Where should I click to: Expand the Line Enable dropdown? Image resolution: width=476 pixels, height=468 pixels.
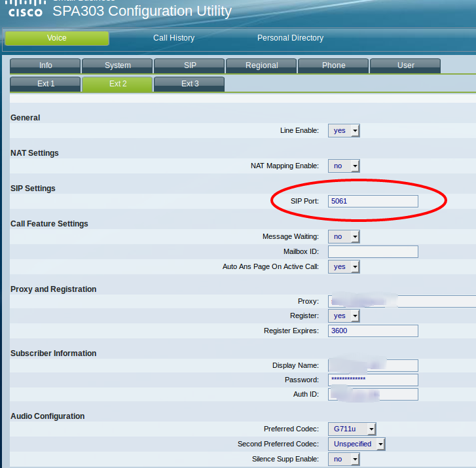(x=344, y=130)
